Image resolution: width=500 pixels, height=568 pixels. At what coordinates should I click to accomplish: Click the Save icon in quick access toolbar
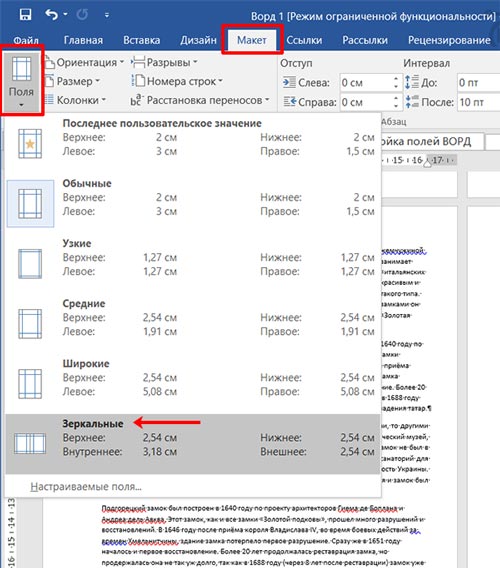(x=25, y=14)
